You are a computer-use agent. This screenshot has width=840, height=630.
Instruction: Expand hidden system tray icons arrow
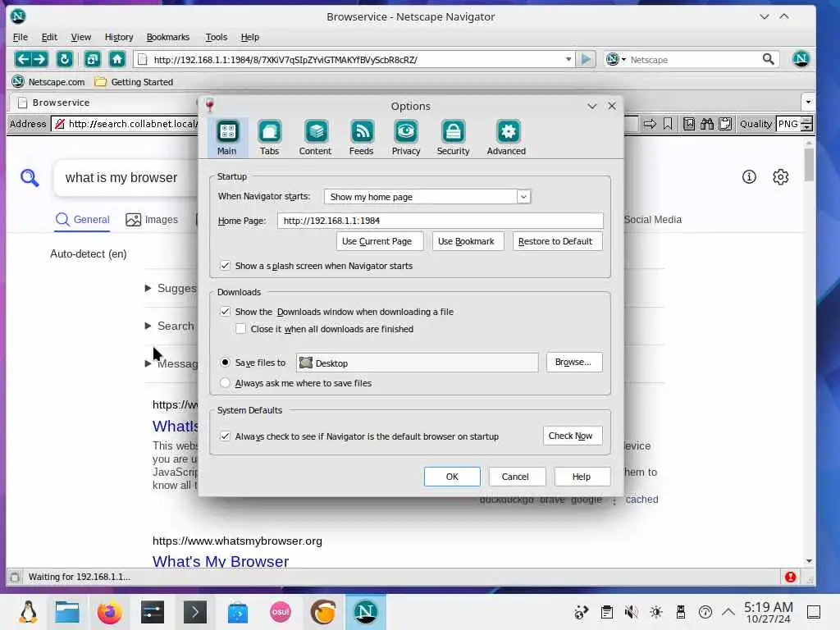(728, 612)
